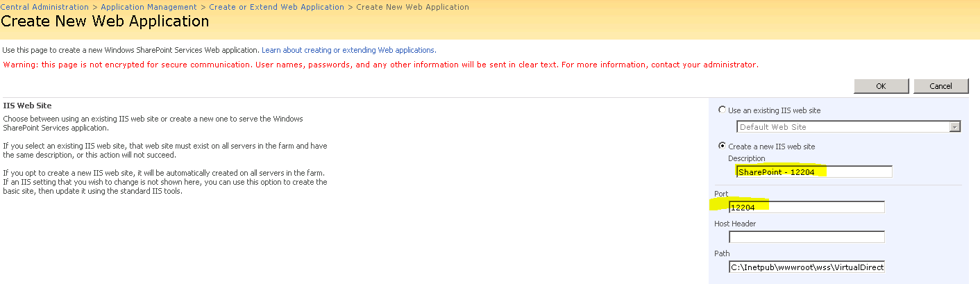
Task: Open Central Administration breadcrumb link
Action: (x=45, y=7)
